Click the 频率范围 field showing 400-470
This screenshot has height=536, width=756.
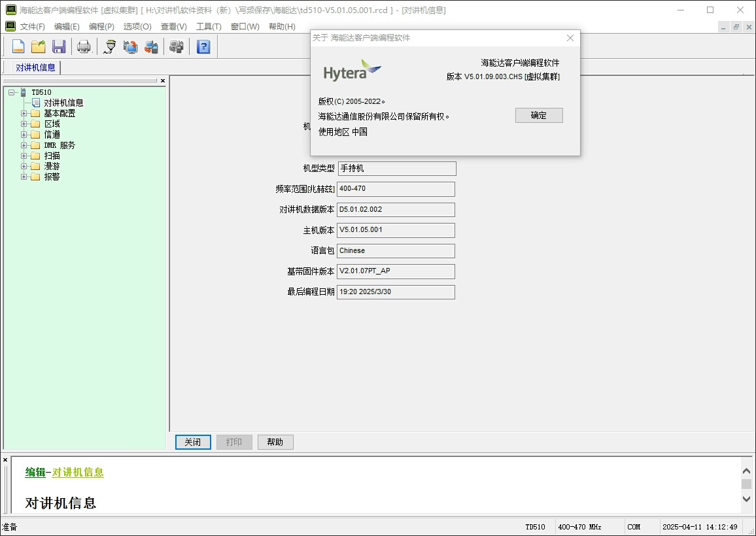[x=396, y=189]
